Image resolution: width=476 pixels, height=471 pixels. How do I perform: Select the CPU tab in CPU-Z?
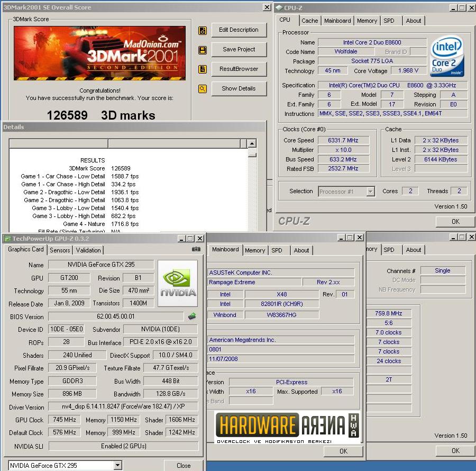285,20
